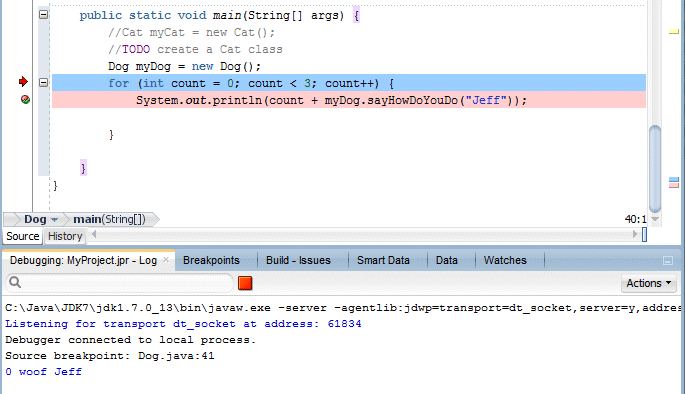Select the main(String[]) breadcrumb
The width and height of the screenshot is (685, 394).
pyautogui.click(x=109, y=219)
